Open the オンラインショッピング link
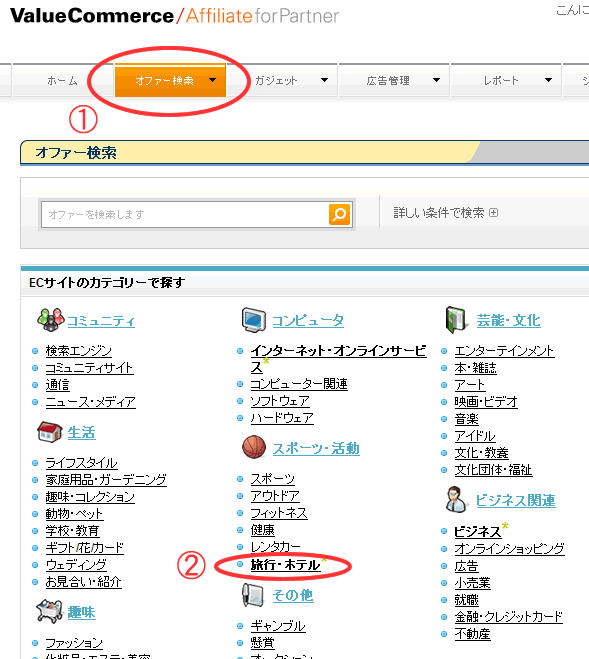 (x=509, y=548)
